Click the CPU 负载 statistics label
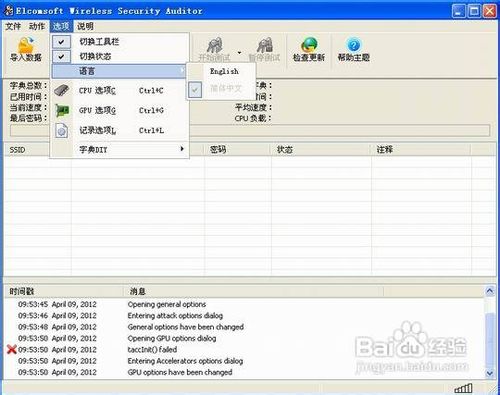 pyautogui.click(x=253, y=118)
